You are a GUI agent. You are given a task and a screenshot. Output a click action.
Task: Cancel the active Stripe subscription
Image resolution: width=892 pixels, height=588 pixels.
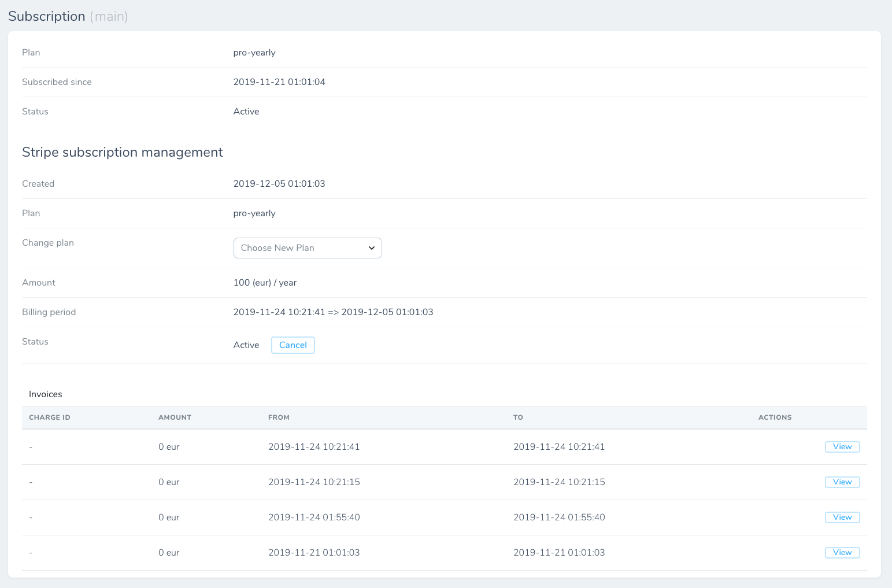[x=293, y=345]
